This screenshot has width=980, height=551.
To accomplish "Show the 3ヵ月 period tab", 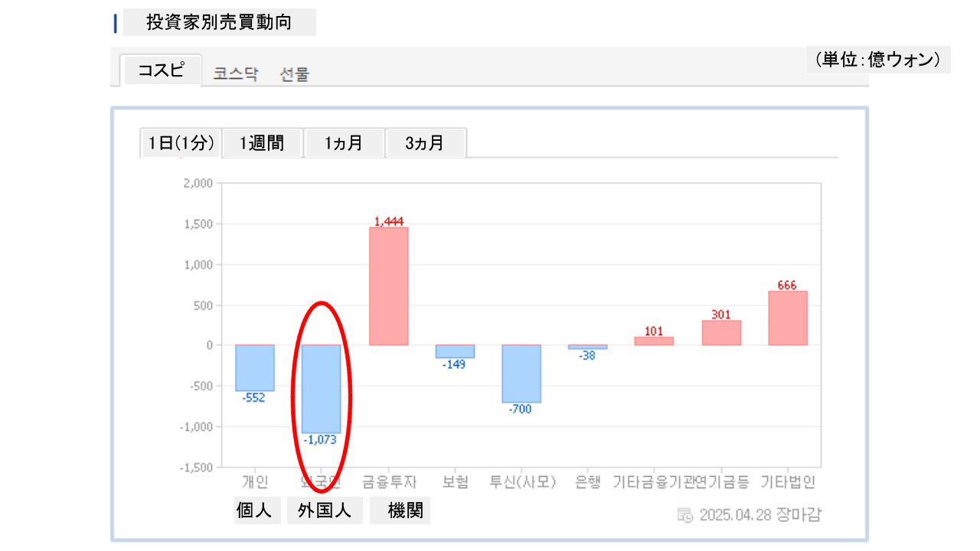I will pos(426,143).
